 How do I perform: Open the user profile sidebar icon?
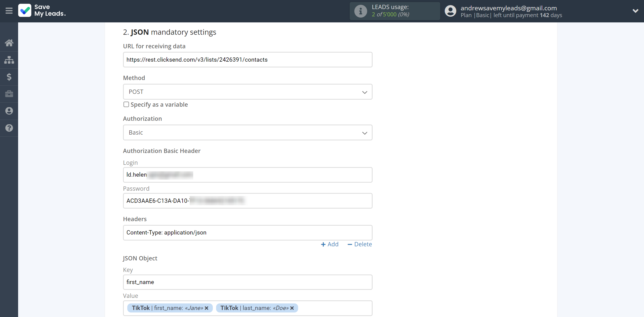[x=9, y=111]
